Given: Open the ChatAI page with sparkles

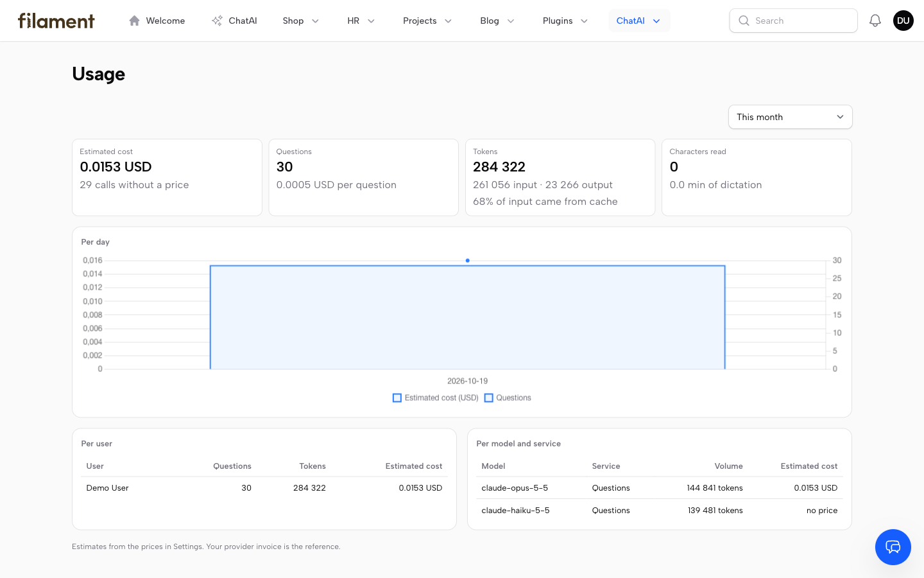Looking at the screenshot, I should tap(234, 21).
